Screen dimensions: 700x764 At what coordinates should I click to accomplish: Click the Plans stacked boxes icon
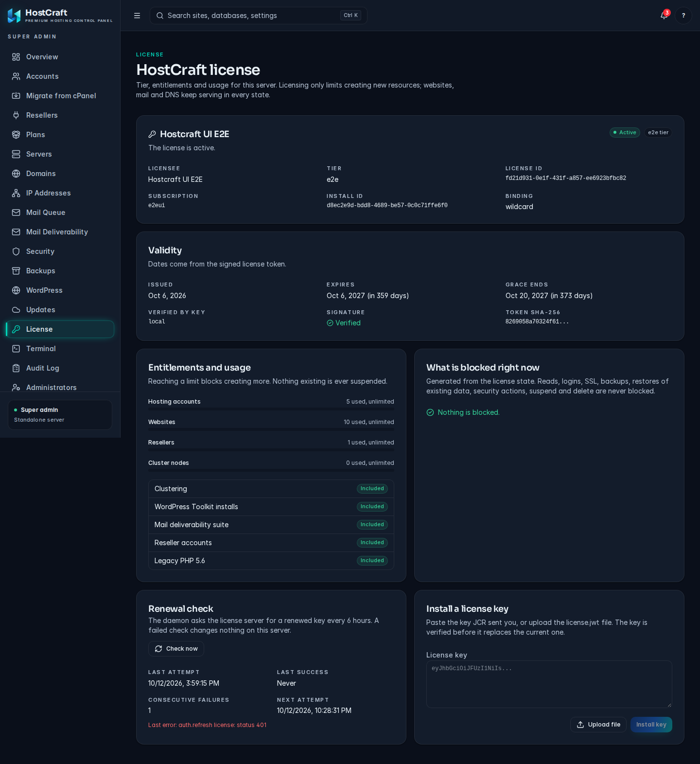point(16,135)
